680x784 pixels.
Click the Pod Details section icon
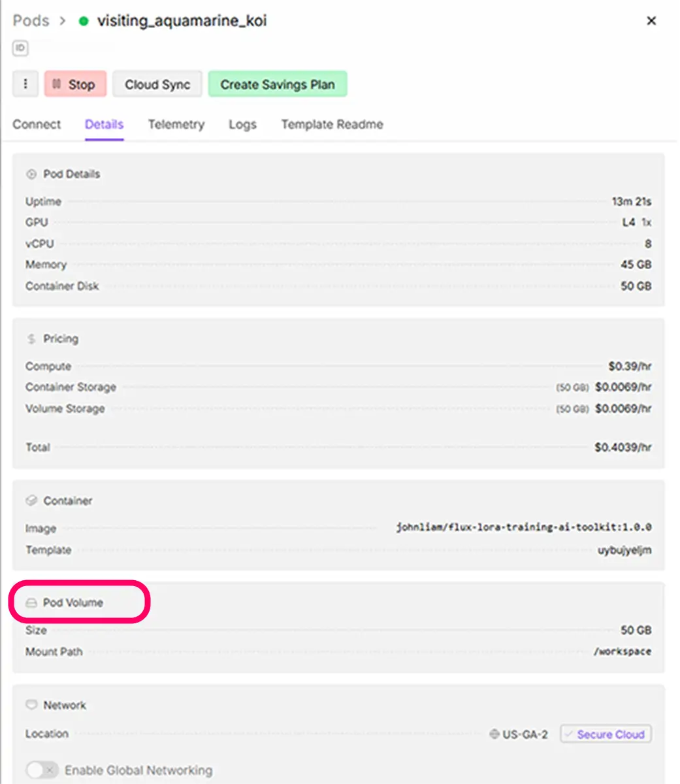pyautogui.click(x=31, y=174)
